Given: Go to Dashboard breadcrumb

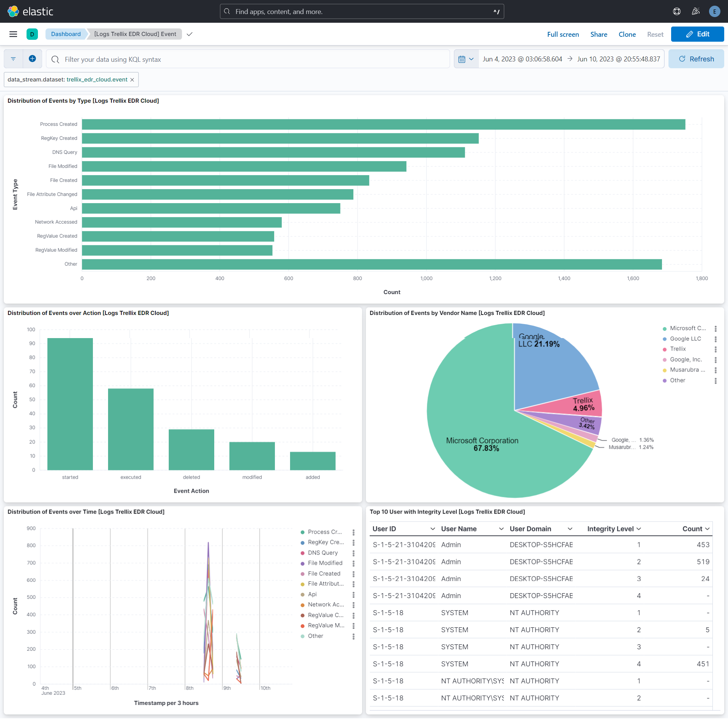Looking at the screenshot, I should coord(66,34).
